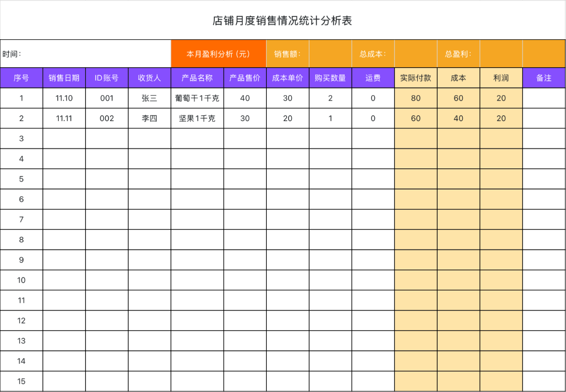Select the cell containing 张三
The image size is (566, 392).
coord(149,98)
